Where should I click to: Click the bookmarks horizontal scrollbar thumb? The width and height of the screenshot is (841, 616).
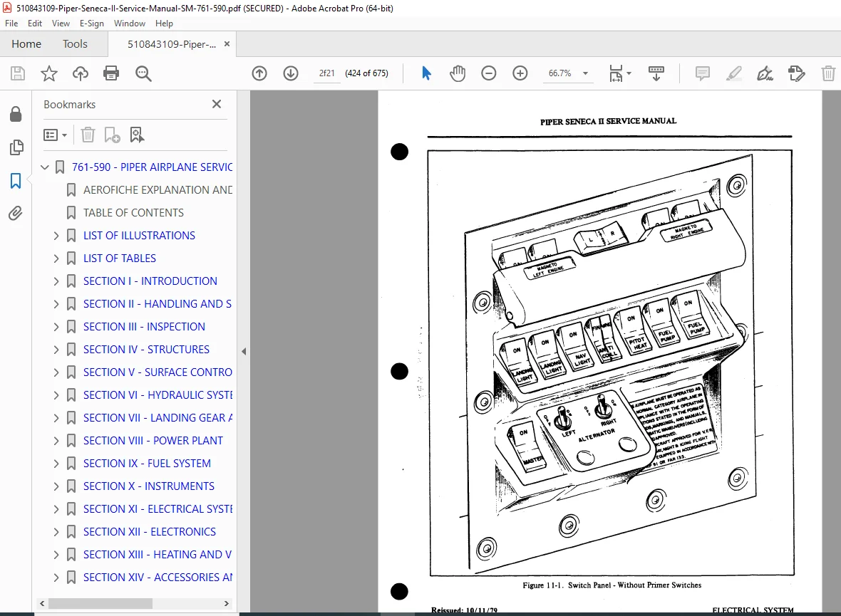pyautogui.click(x=100, y=604)
